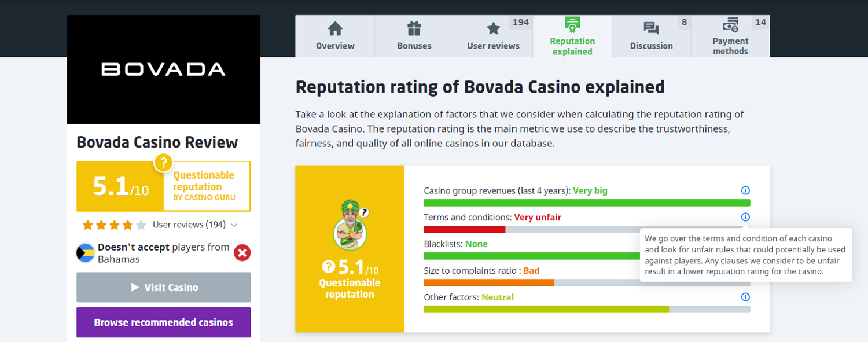Click the Overview house icon
Screen dimensions: 868x342
click(335, 28)
